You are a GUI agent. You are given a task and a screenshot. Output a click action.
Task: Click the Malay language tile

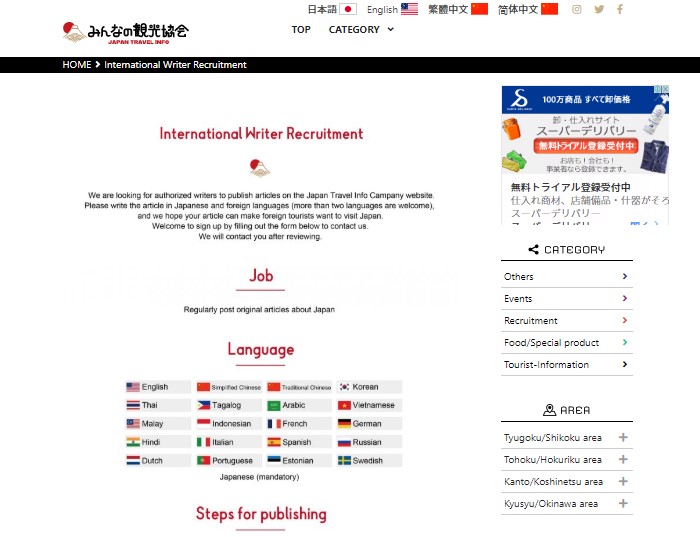pyautogui.click(x=158, y=424)
